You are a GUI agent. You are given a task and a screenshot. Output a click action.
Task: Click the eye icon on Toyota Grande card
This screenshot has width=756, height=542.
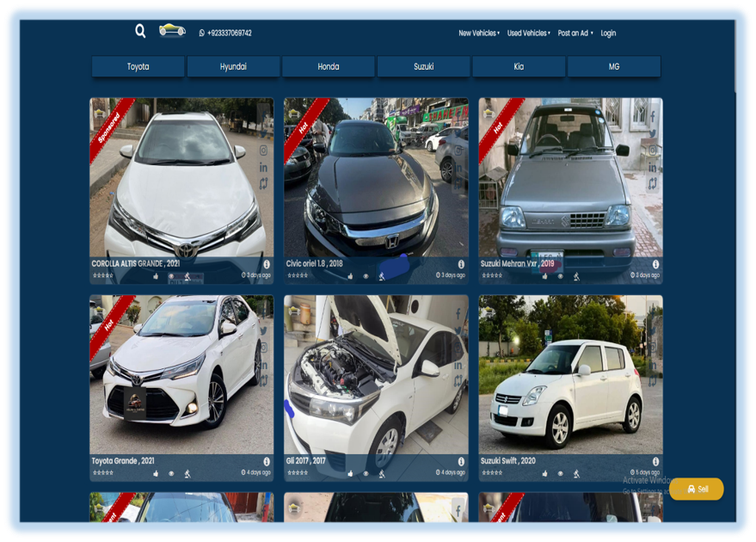pyautogui.click(x=171, y=473)
